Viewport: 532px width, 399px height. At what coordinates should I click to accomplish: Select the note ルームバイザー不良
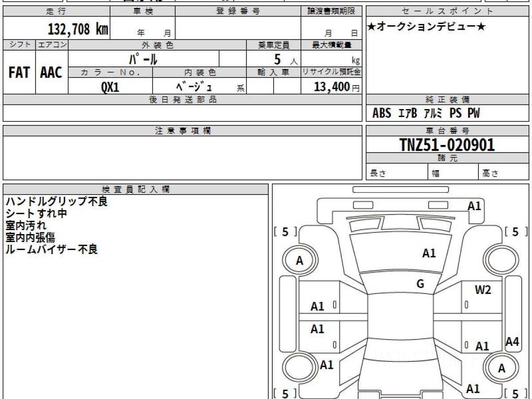(51, 250)
